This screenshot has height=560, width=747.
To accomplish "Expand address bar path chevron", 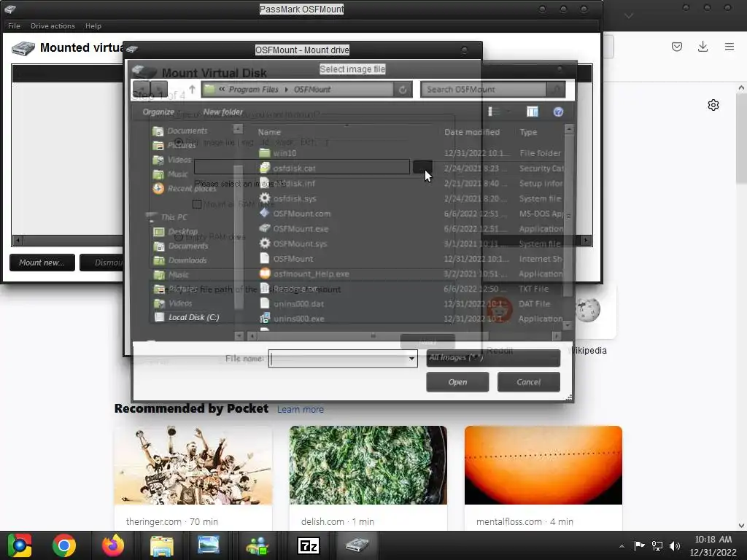I will click(222, 89).
